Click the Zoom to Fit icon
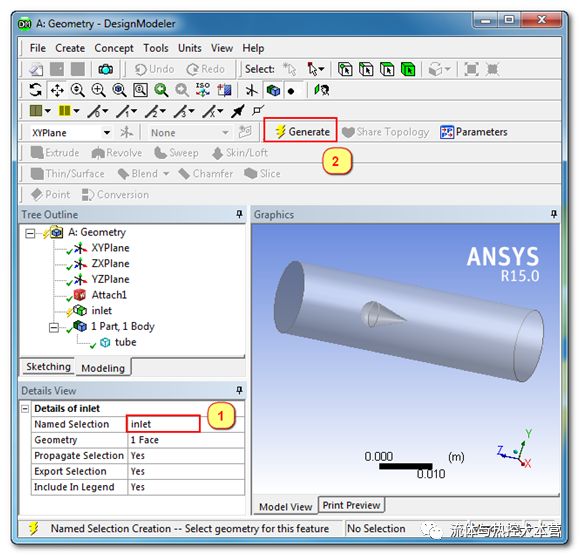The height and width of the screenshot is (556, 580). coord(119,90)
